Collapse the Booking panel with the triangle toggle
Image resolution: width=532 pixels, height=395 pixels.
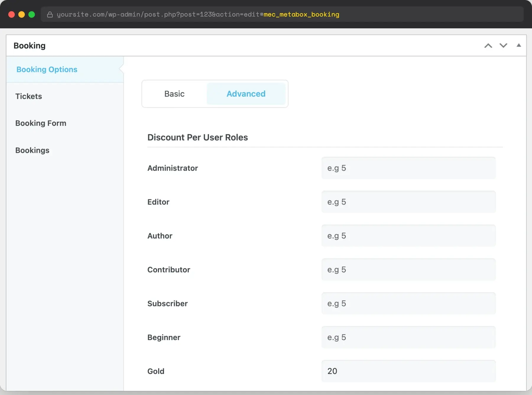coord(519,45)
